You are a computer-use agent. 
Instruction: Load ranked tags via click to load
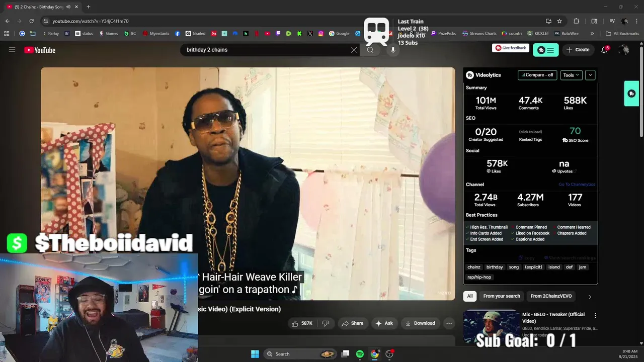pyautogui.click(x=530, y=132)
